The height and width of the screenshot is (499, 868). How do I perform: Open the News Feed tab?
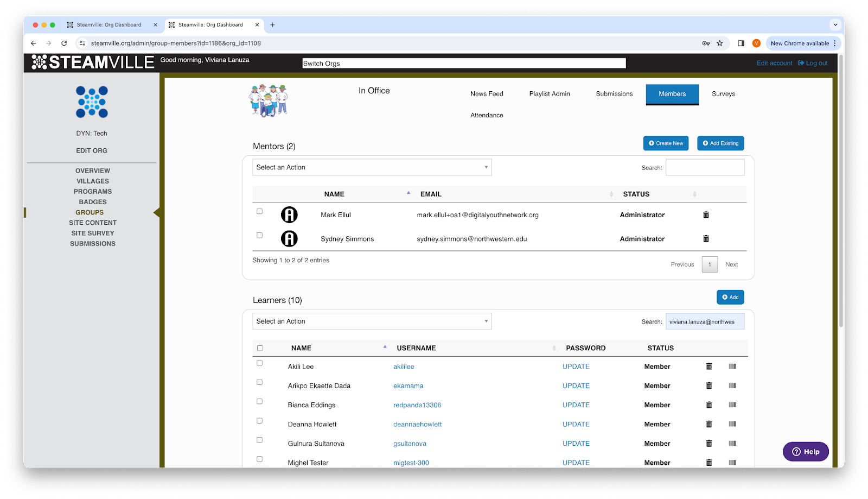click(x=487, y=94)
